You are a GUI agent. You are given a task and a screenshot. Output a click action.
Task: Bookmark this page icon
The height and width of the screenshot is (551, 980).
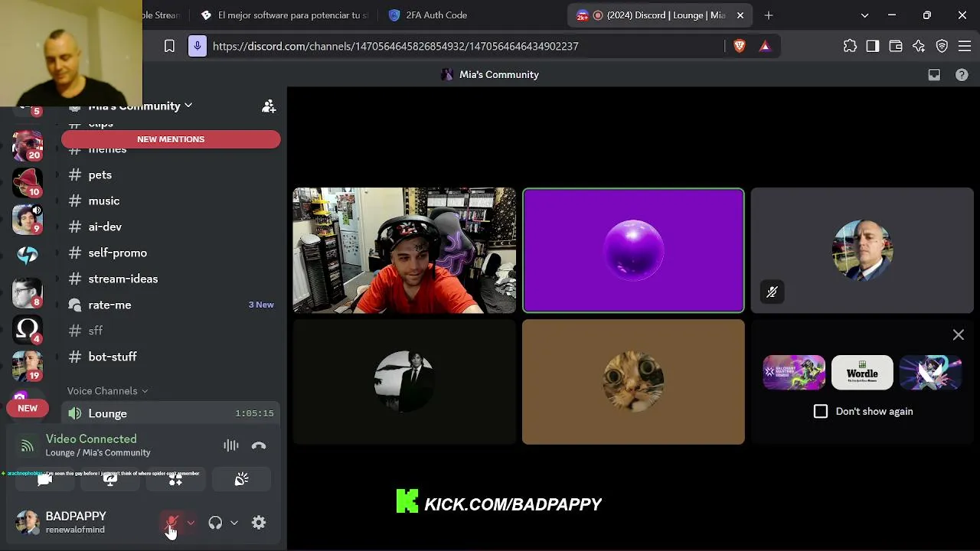point(169,46)
